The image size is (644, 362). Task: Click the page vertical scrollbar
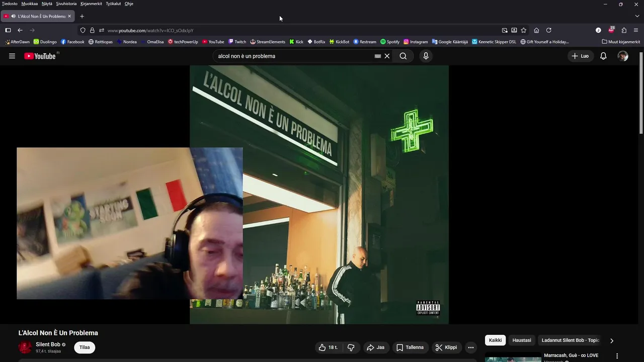641,93
